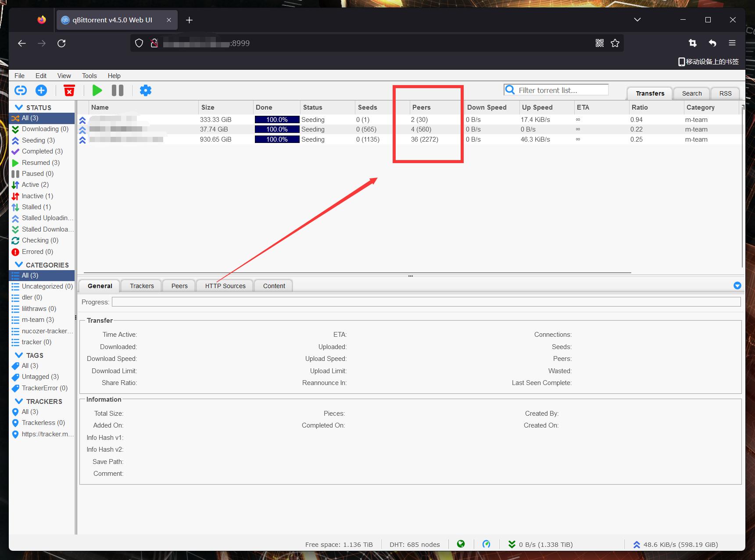755x560 pixels.
Task: Click the Add Torrent Link icon
Action: (21, 90)
